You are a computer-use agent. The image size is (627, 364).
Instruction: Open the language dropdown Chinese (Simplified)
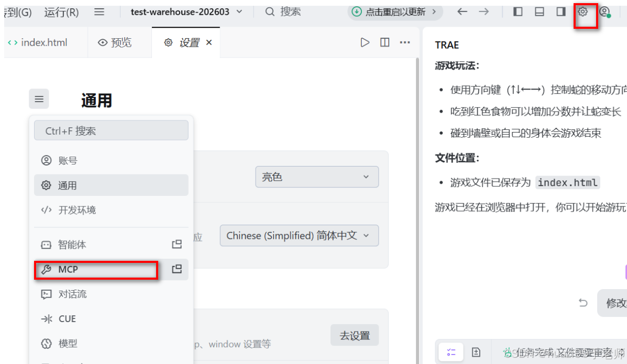[299, 236]
